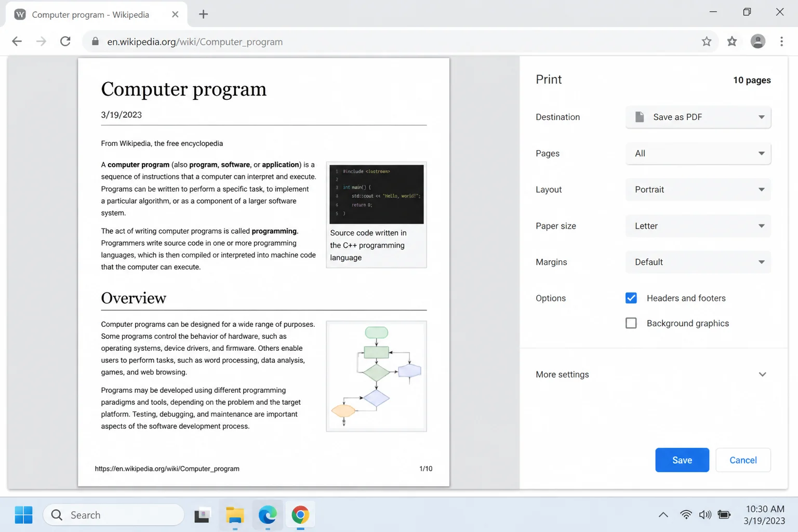The width and height of the screenshot is (798, 532).
Task: Open the volume speaker icon
Action: 705,515
